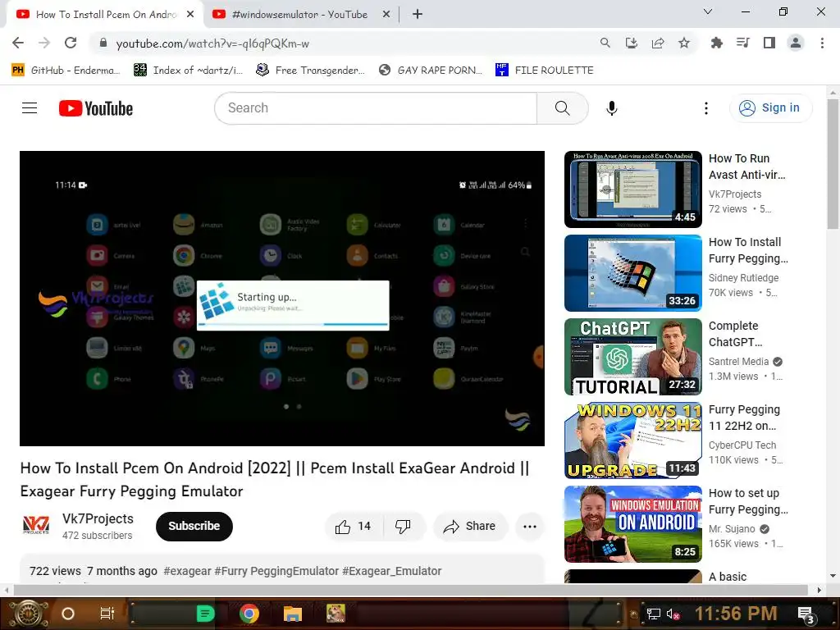Open Google Chrome from the taskbar
840x630 pixels.
tap(249, 614)
